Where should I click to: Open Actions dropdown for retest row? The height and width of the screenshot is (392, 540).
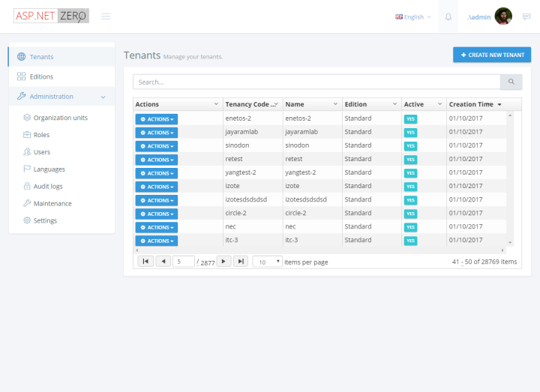pyautogui.click(x=157, y=160)
